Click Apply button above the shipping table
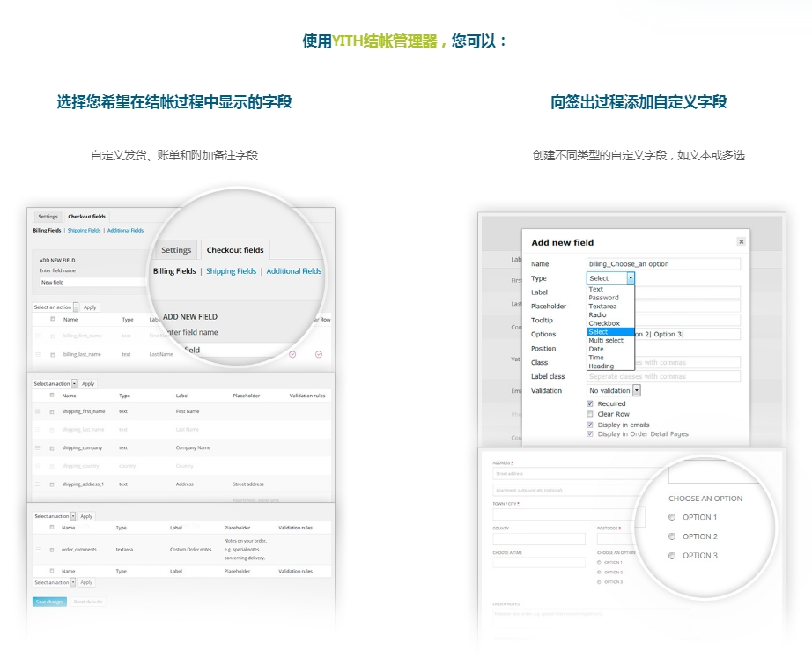Viewport: 812px width, 658px height. click(x=88, y=384)
